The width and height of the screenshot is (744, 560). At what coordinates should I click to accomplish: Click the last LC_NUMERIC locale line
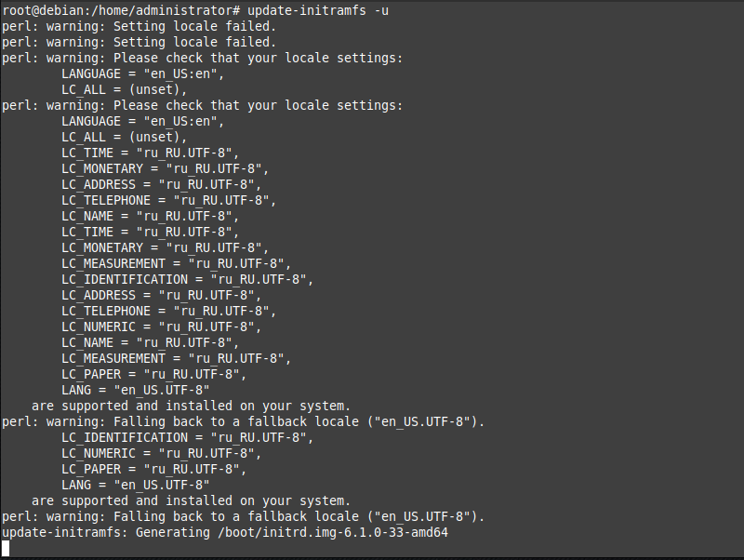161,453
